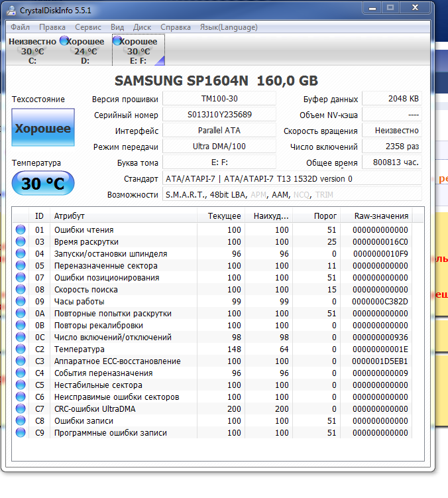Select the D: drive tab showing 24 °C
448x498 pixels.
click(x=85, y=51)
